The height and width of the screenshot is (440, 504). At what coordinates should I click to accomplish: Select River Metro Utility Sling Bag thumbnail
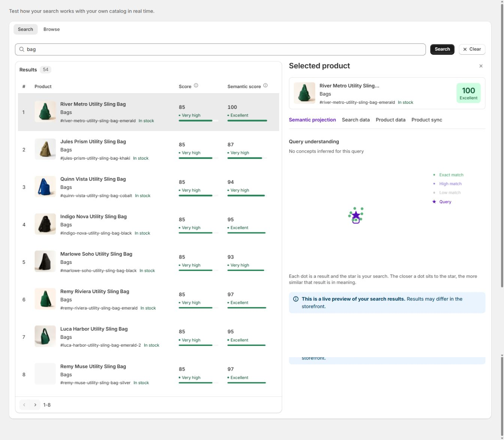(45, 112)
